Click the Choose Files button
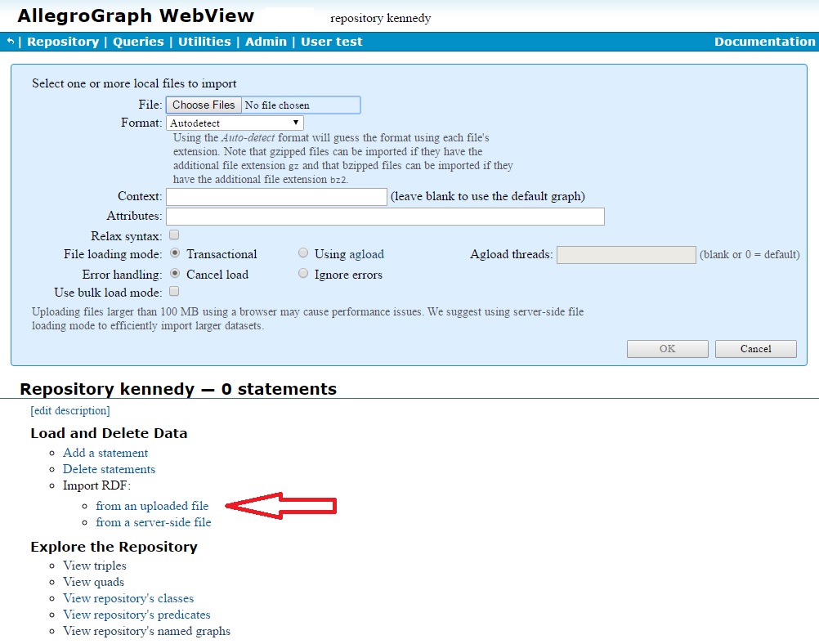Viewport: 819px width, 644px height. pos(204,105)
